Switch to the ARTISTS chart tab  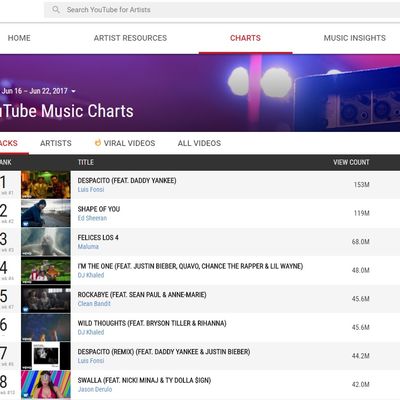(56, 143)
